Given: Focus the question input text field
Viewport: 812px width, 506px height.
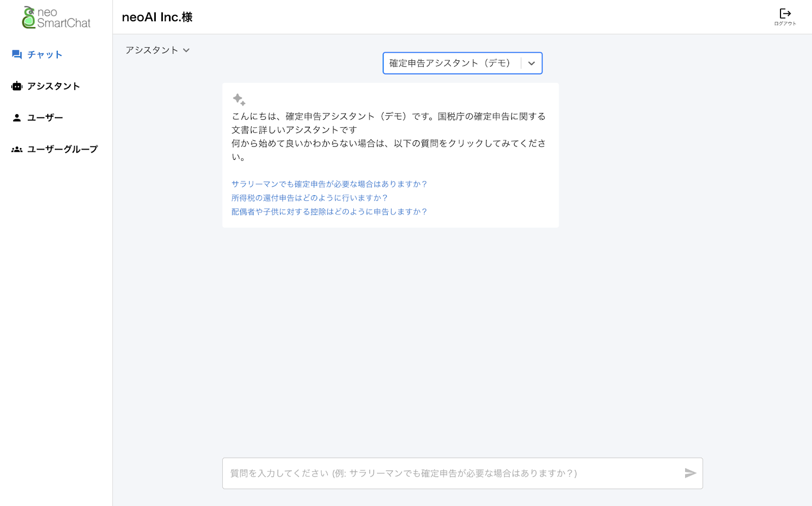Looking at the screenshot, I should click(452, 473).
